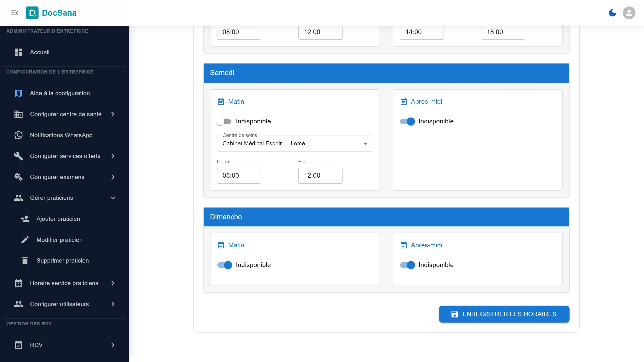Screen dimensions: 644x362
Task: Click the Notifications WhatsApp icon
Action: pos(19,135)
